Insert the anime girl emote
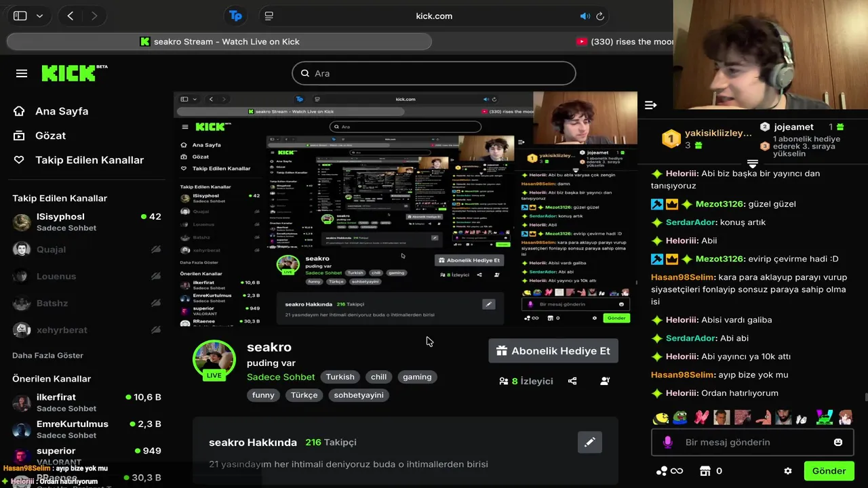This screenshot has width=868, height=488. coord(846,418)
